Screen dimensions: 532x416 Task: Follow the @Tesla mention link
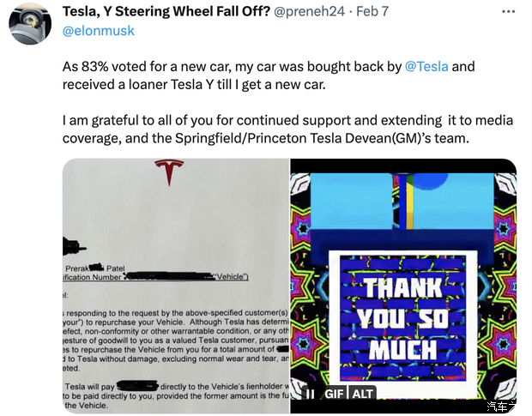tap(426, 66)
